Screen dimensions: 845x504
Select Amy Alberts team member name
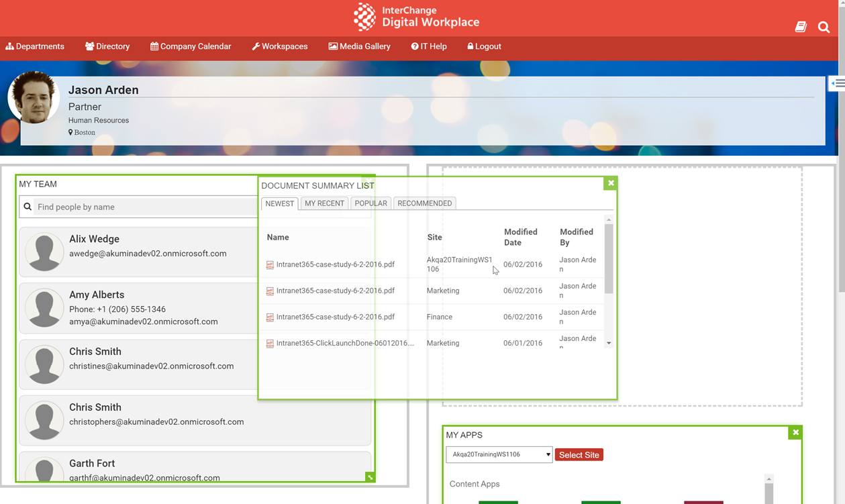point(97,295)
